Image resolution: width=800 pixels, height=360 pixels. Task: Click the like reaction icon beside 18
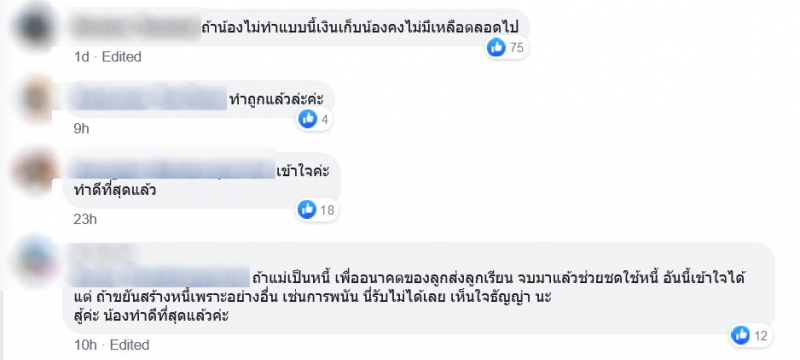point(307,210)
